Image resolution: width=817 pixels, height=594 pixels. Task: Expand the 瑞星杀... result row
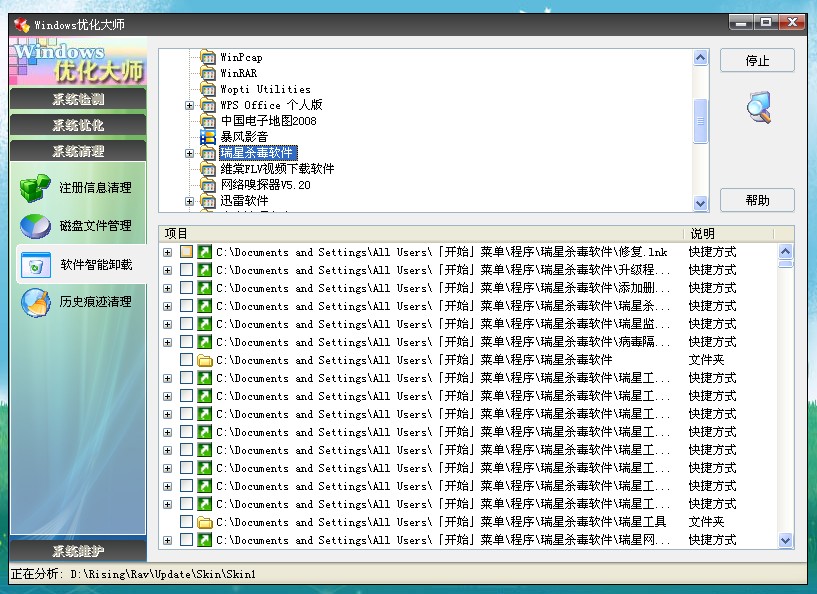point(167,306)
